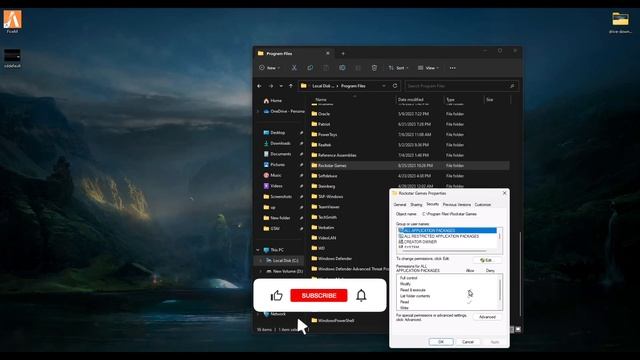Sort by the Name column header

353,100
